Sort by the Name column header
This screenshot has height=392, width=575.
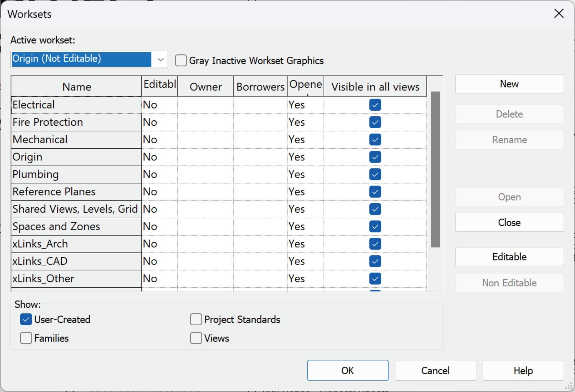click(76, 87)
